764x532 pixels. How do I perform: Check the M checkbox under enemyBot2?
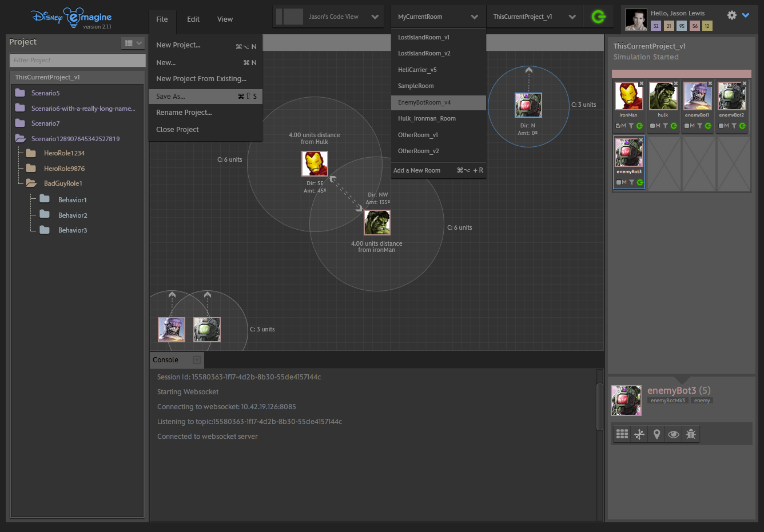click(721, 126)
